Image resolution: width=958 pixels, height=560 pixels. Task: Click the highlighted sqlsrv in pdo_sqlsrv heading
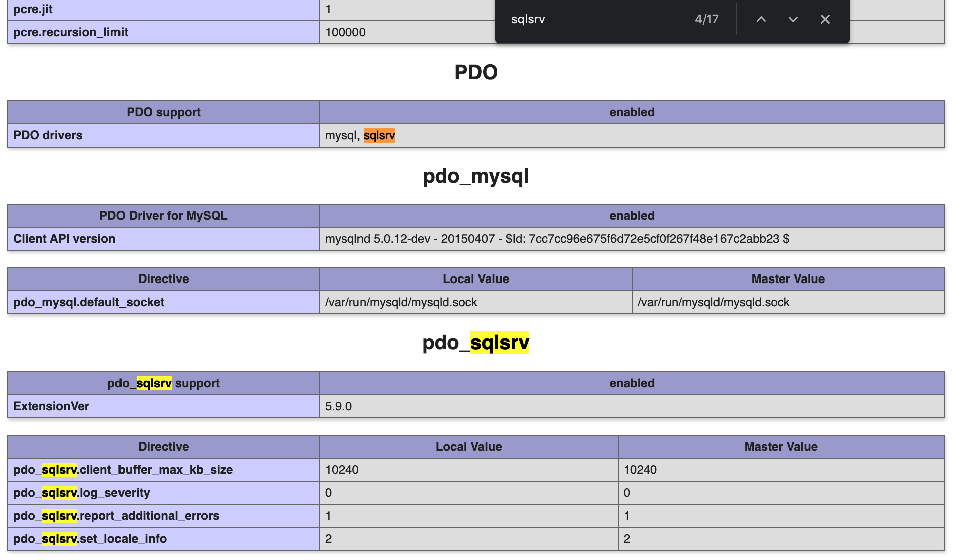500,343
